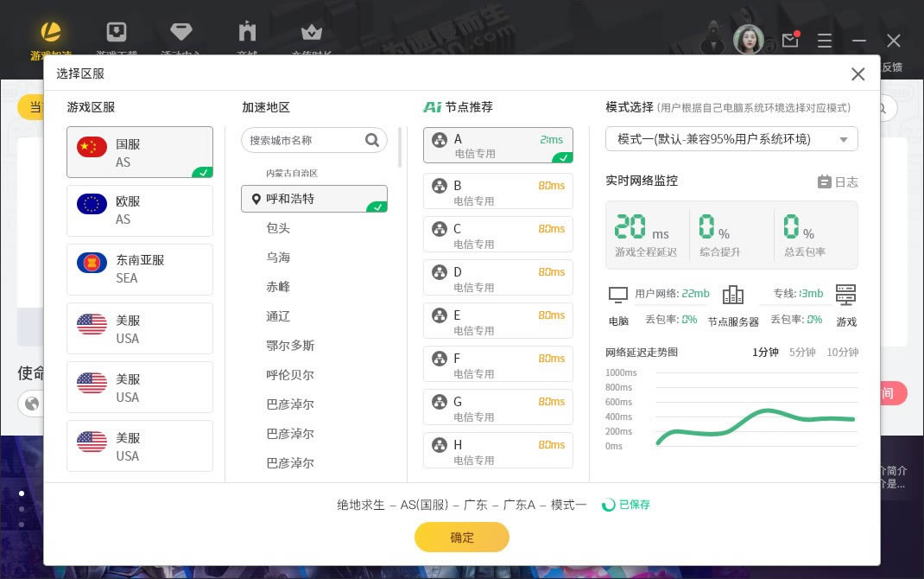Click the city list scrollbar
The width and height of the screenshot is (924, 579).
coord(400,148)
